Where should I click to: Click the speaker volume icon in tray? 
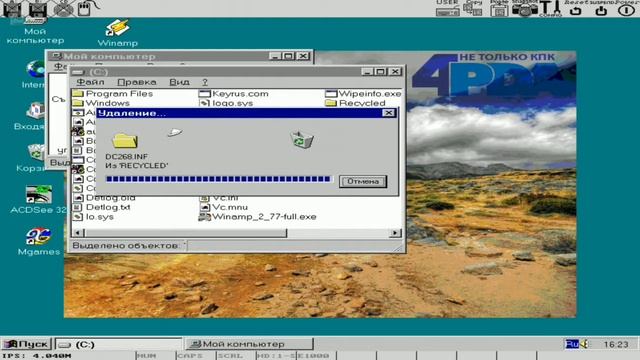[584, 344]
